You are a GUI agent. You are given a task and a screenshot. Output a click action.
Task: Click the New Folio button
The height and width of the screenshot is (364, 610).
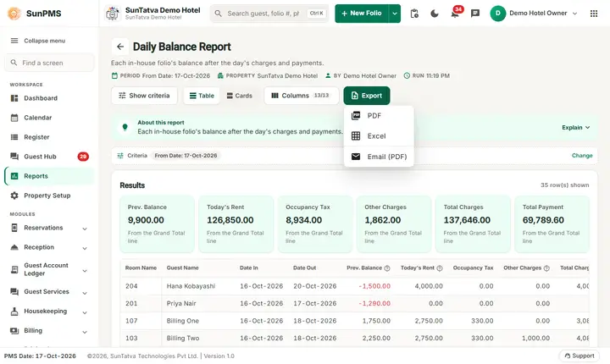click(x=362, y=14)
